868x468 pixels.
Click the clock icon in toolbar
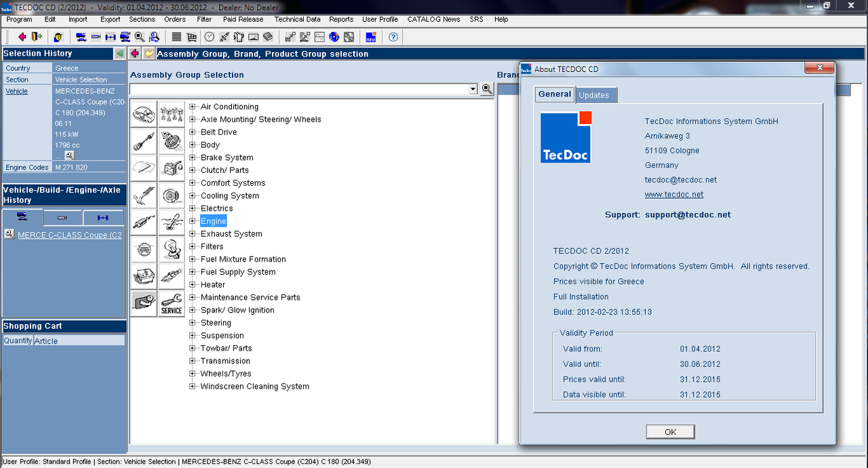pos(210,37)
